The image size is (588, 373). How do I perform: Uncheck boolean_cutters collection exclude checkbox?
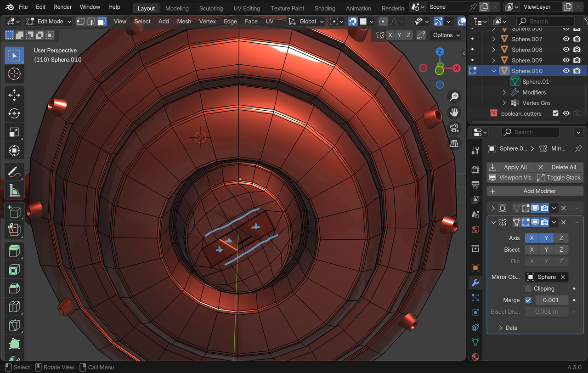click(x=555, y=113)
